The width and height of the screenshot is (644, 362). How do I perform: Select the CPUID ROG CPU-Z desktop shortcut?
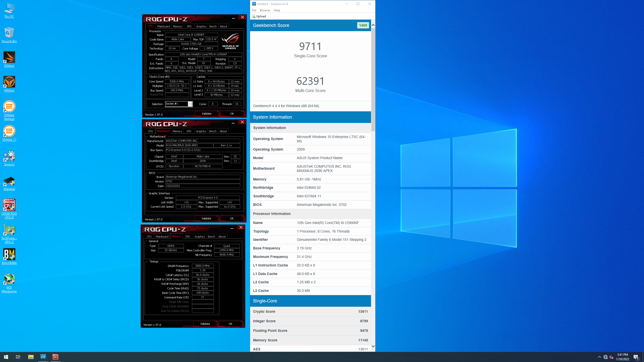click(9, 209)
